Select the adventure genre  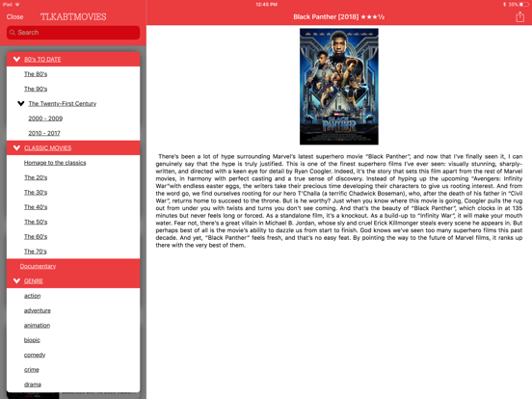click(x=38, y=310)
